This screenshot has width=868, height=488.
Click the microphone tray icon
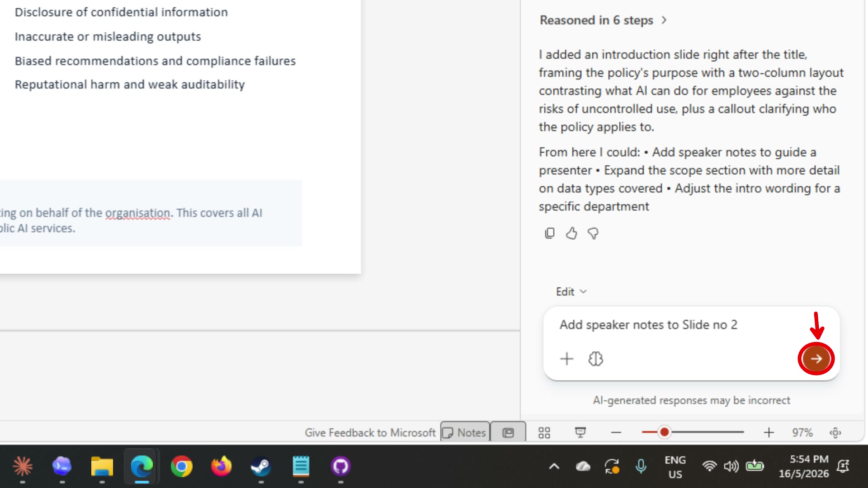coord(641,466)
